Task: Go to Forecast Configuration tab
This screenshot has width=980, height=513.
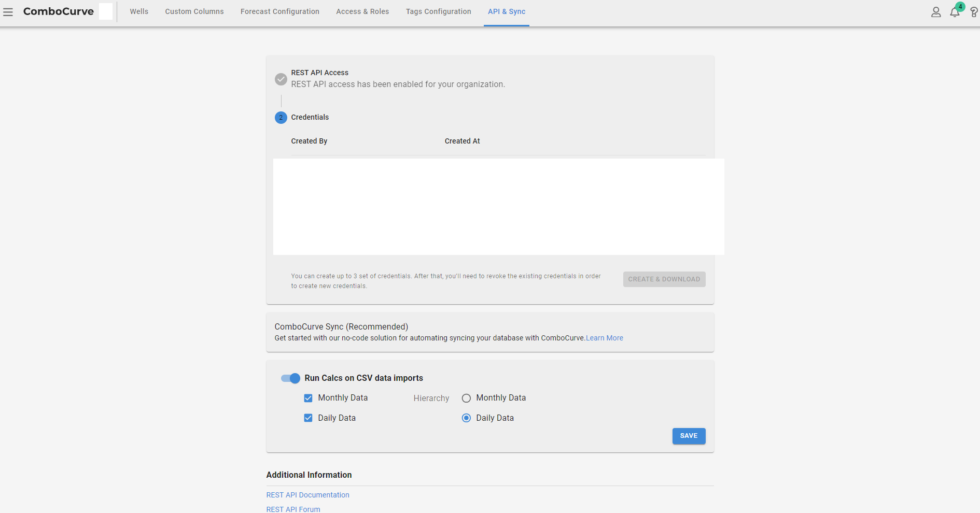Action: click(x=280, y=11)
